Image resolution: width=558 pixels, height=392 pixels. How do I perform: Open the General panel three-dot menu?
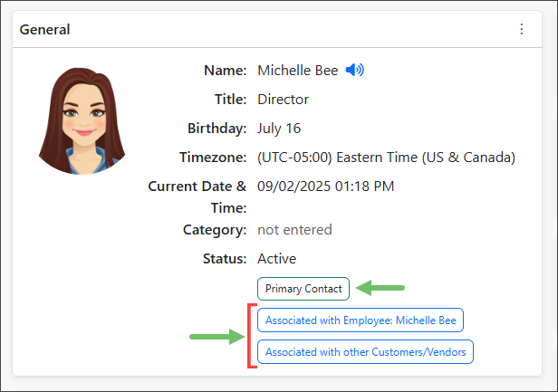[521, 29]
